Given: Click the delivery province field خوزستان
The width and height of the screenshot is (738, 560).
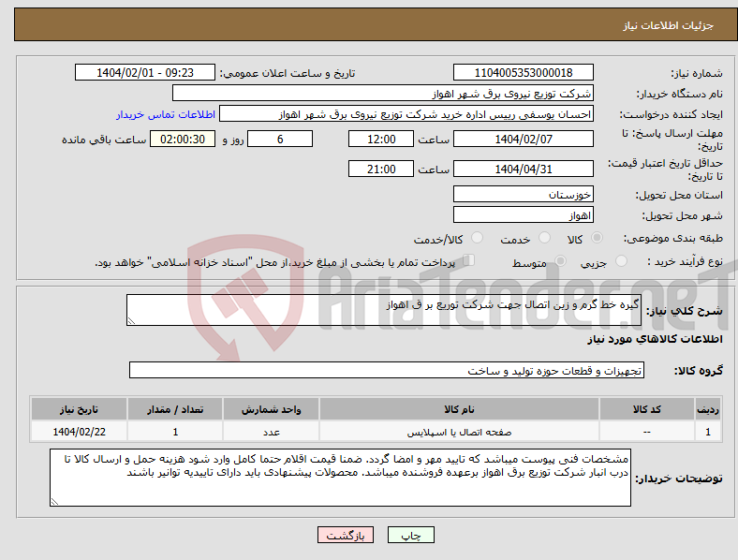Looking at the screenshot, I should click(523, 195).
